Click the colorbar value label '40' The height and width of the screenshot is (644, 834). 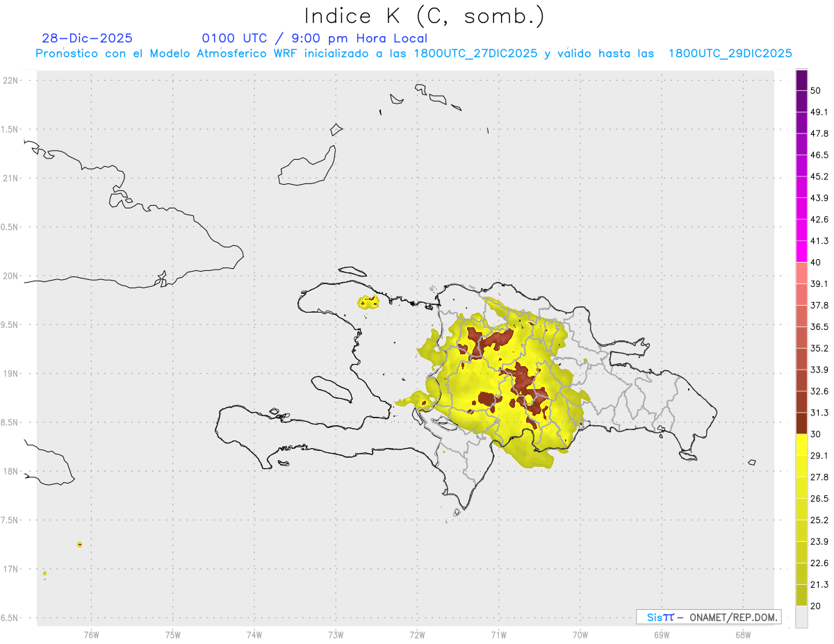[816, 263]
